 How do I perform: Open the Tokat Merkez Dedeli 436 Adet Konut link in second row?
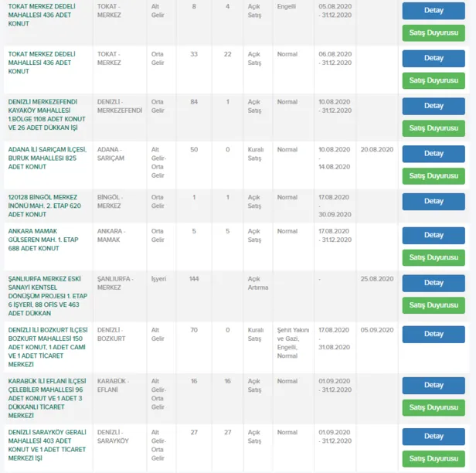click(46, 63)
